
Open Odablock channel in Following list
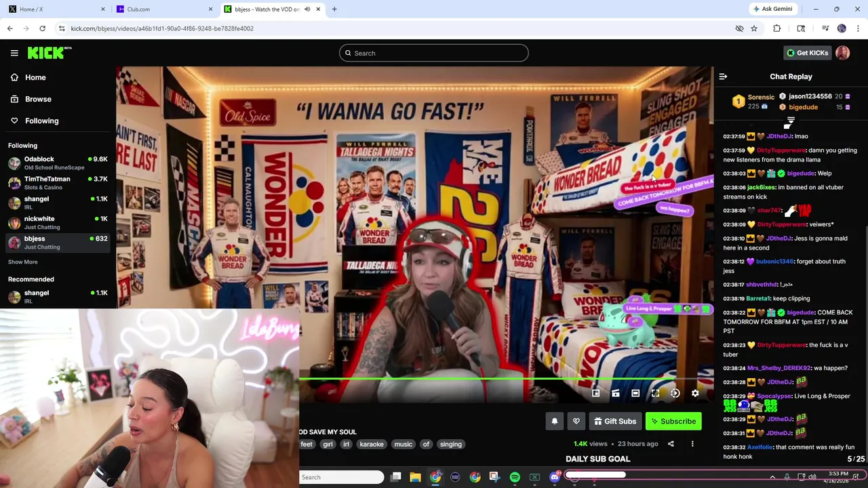pyautogui.click(x=58, y=163)
